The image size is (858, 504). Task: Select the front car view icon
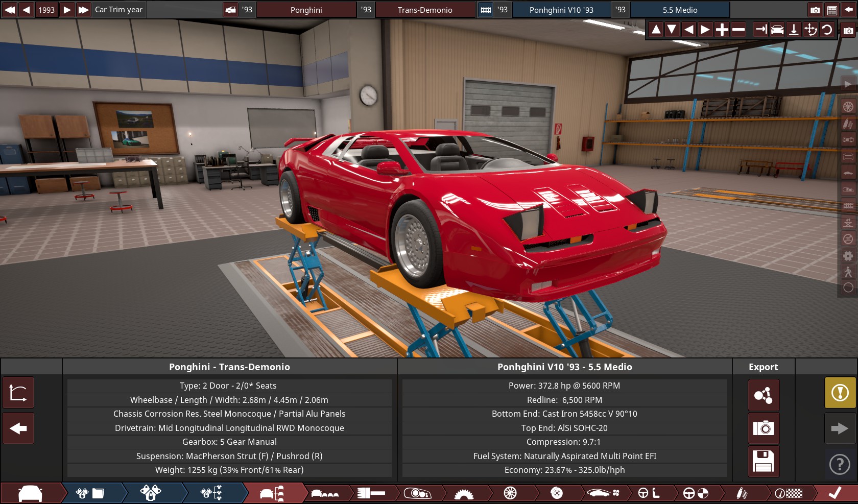777,30
